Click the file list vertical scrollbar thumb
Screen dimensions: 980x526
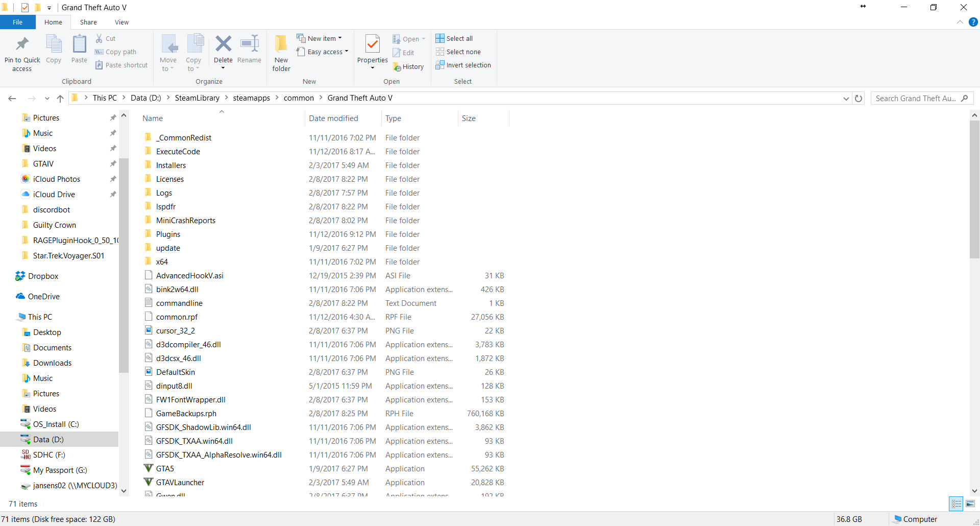point(974,189)
